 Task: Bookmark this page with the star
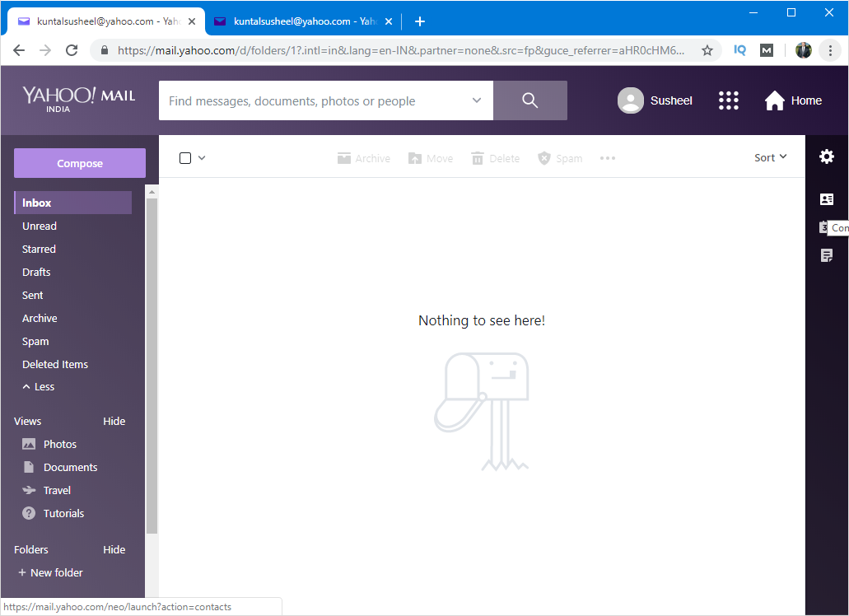coord(707,50)
